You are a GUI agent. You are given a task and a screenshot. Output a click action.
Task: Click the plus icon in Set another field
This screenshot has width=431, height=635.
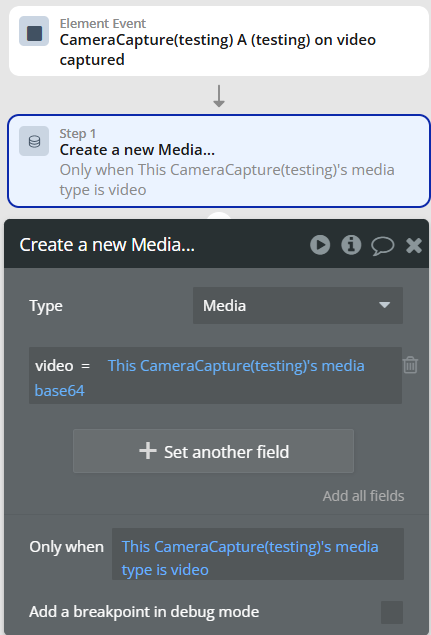148,451
